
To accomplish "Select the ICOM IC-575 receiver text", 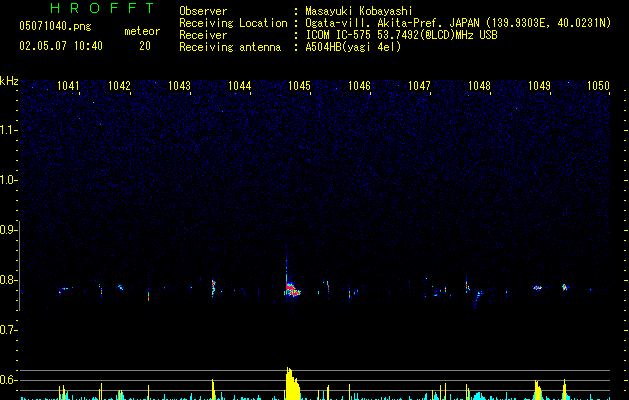I will click(401, 35).
